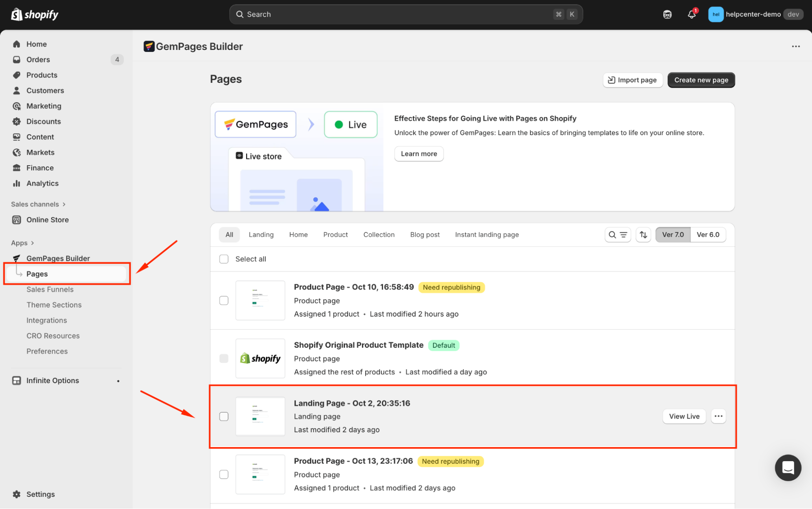Tick the Landing Page Oct 2 checkbox
Viewport: 812px width, 509px height.
click(224, 416)
